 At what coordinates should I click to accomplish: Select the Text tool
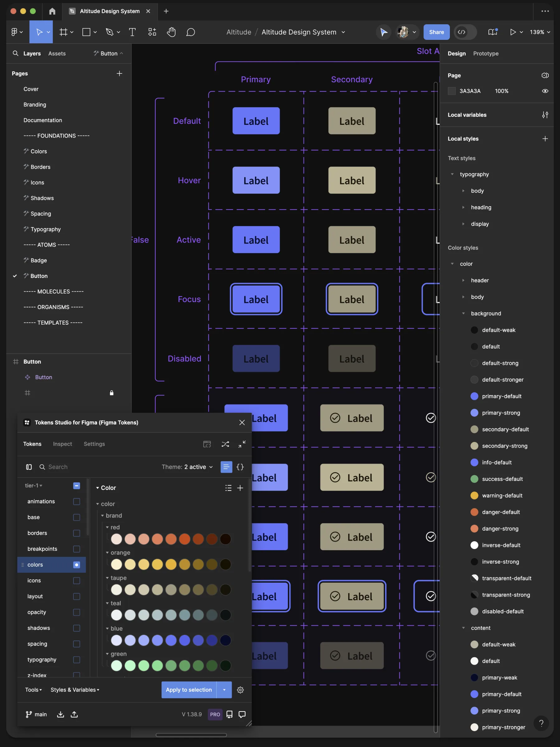click(x=132, y=32)
